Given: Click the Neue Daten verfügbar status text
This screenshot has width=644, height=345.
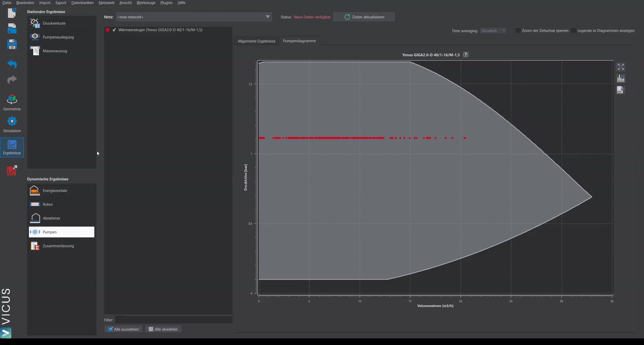Looking at the screenshot, I should pyautogui.click(x=312, y=17).
